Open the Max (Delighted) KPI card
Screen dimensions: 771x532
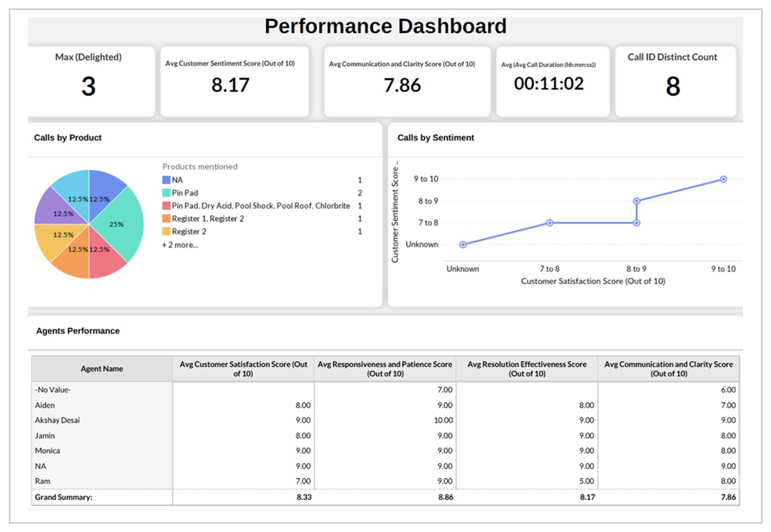click(x=91, y=81)
